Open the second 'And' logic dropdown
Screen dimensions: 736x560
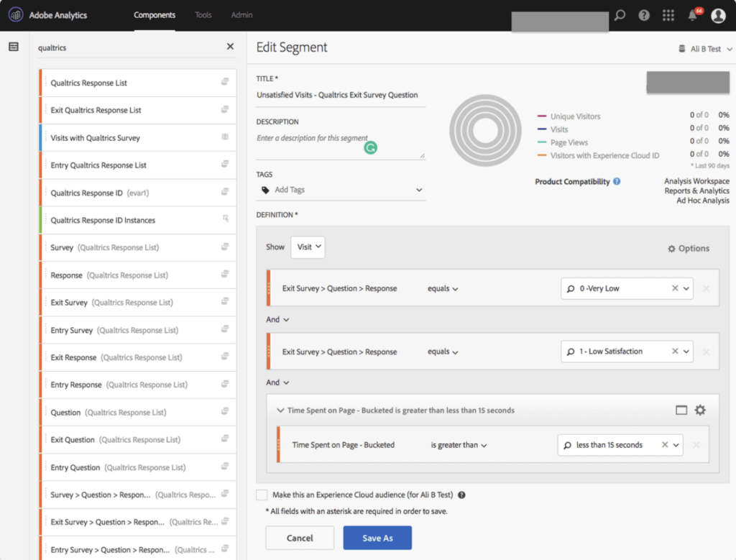pyautogui.click(x=277, y=382)
